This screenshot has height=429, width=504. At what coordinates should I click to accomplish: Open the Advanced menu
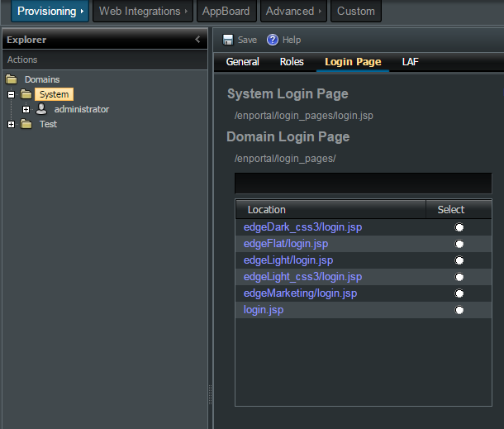coord(293,11)
